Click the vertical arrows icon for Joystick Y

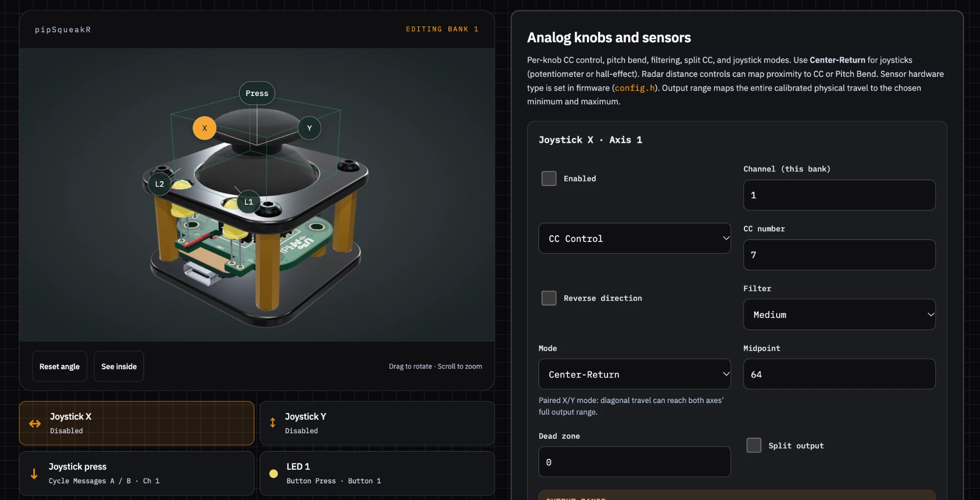coord(272,423)
